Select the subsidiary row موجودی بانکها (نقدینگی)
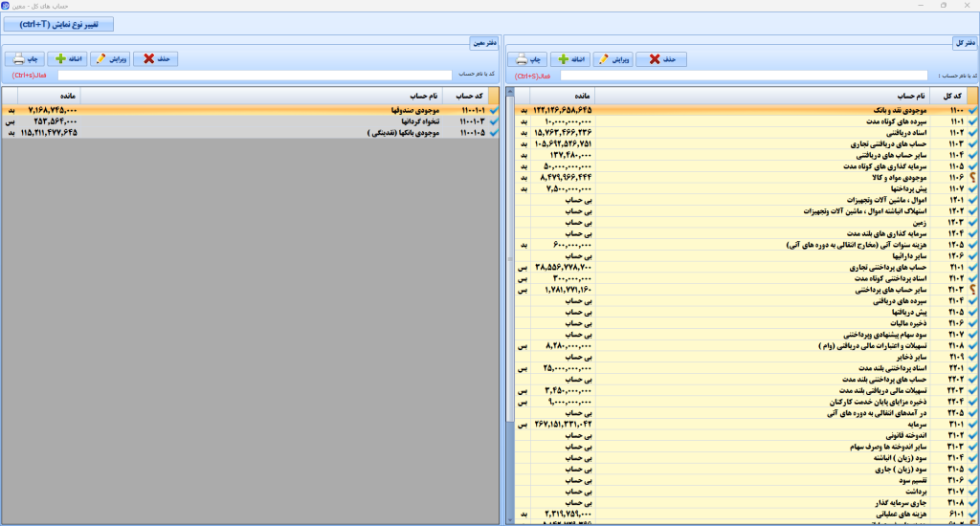980x526 pixels. coord(250,132)
